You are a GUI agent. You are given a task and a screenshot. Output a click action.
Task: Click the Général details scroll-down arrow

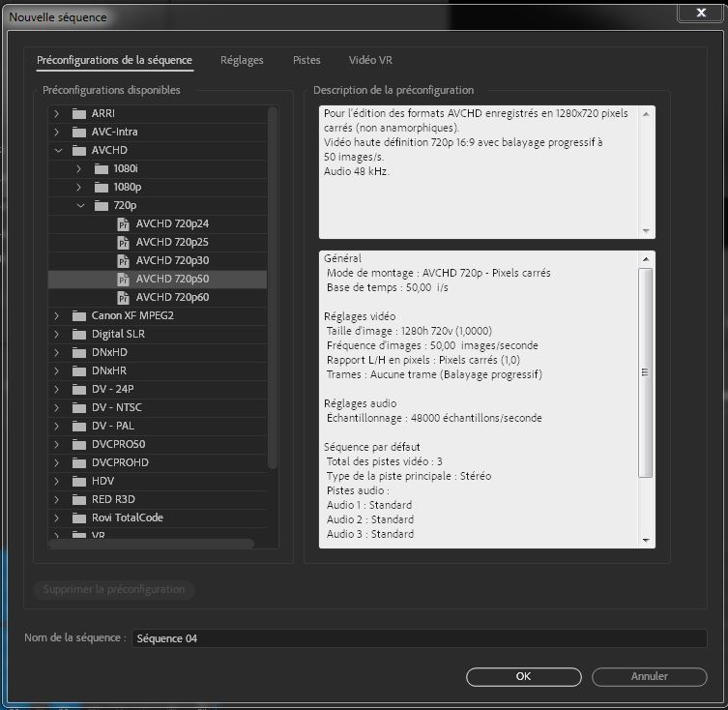click(x=646, y=541)
